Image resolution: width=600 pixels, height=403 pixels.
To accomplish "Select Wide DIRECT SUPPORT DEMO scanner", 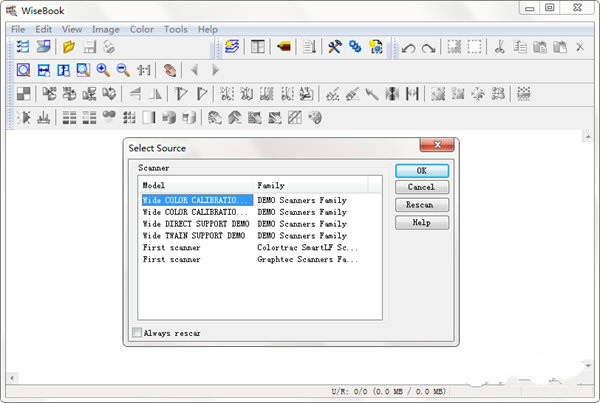I will (194, 224).
